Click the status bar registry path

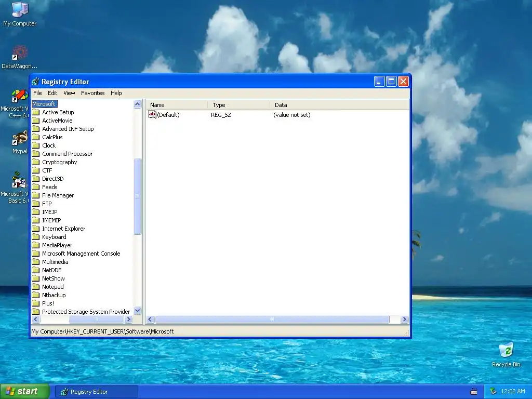[102, 331]
